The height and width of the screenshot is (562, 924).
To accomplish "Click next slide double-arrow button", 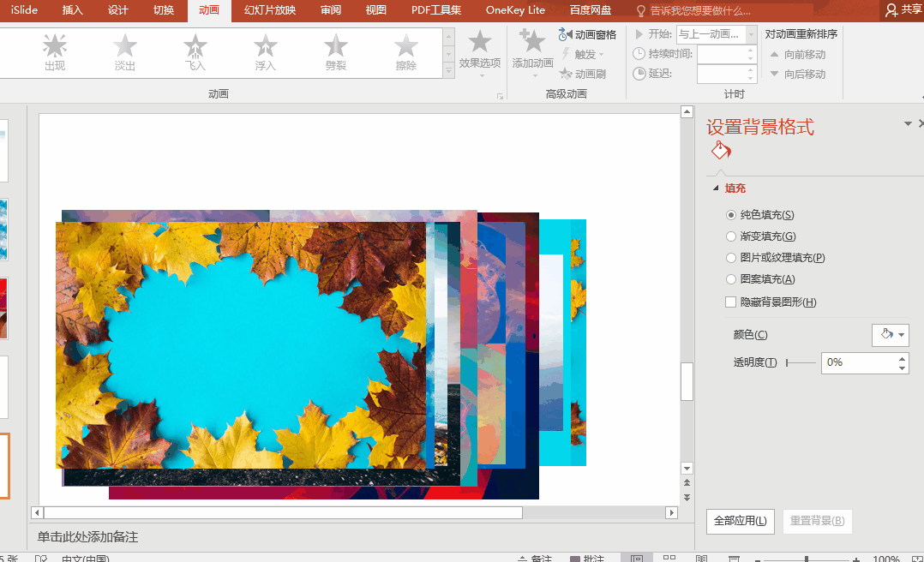I will 687,497.
